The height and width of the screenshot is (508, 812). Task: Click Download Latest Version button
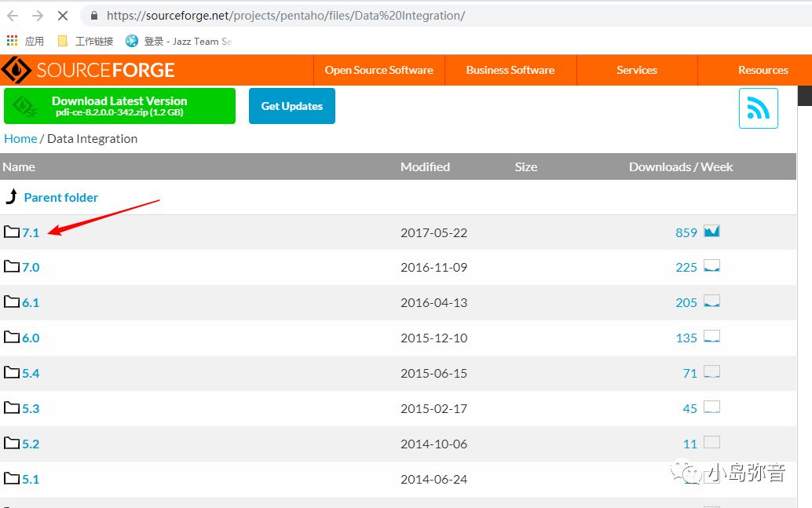click(x=119, y=106)
